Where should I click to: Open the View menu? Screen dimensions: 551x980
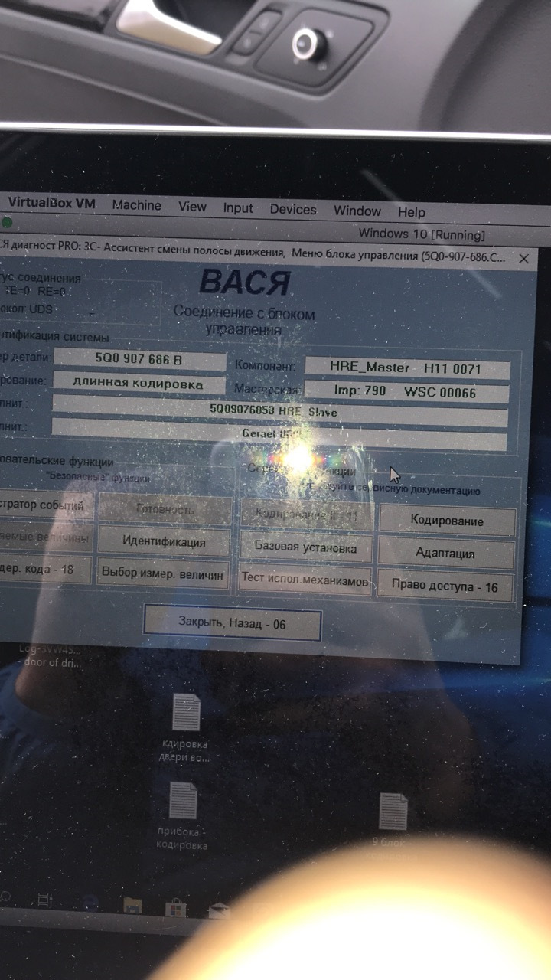[192, 207]
